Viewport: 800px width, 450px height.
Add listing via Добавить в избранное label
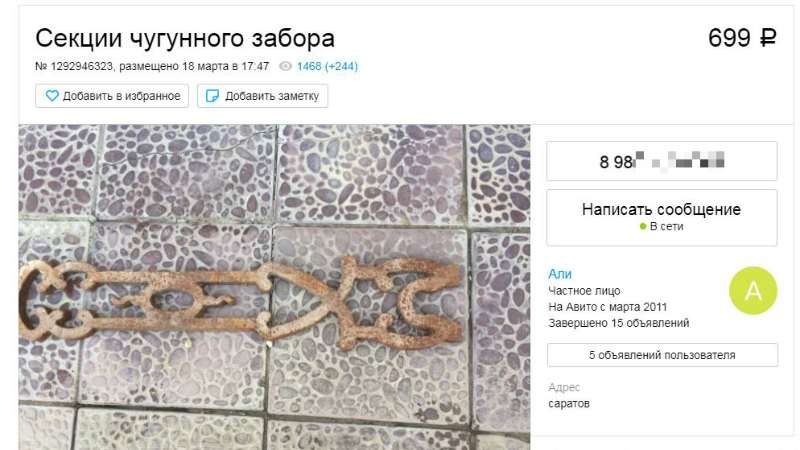coord(121,96)
